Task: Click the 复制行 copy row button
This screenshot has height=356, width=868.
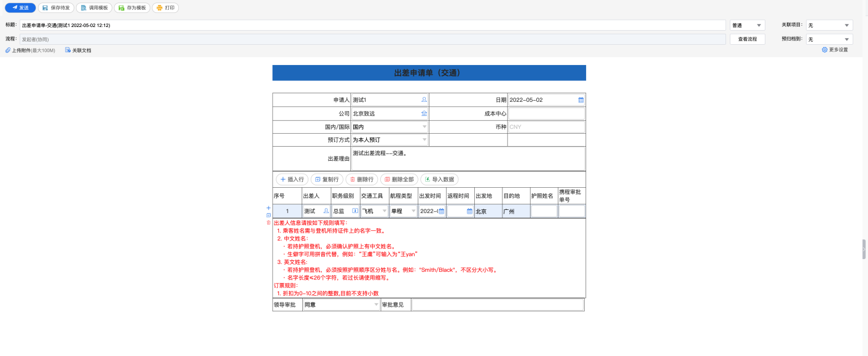Action: click(327, 179)
